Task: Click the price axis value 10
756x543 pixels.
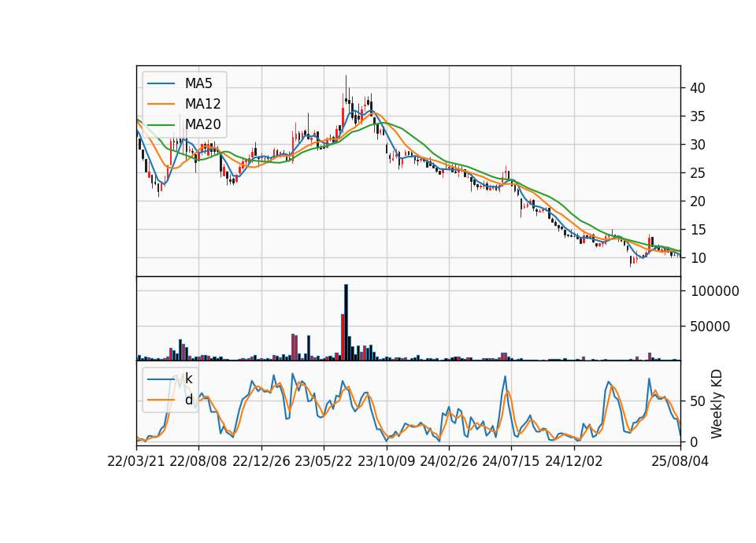Action: 697,258
